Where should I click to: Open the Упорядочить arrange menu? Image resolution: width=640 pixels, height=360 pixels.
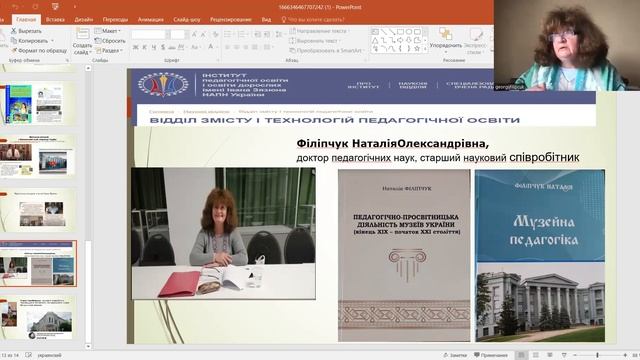(446, 40)
